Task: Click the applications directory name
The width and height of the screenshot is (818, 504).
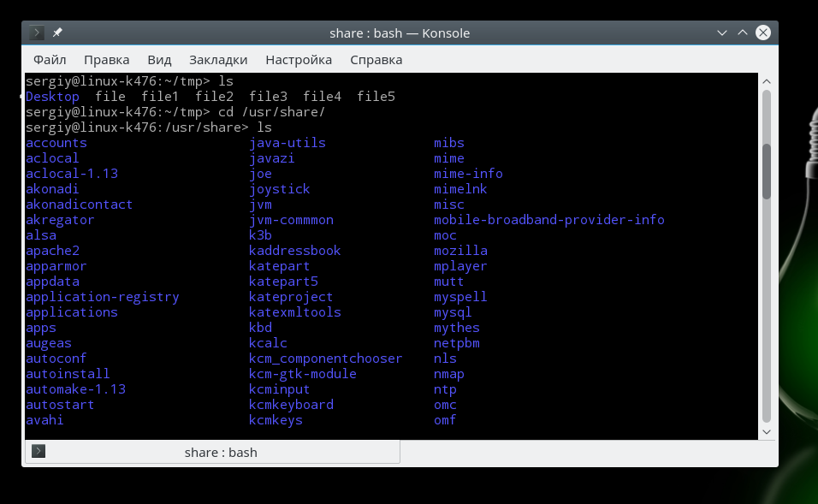Action: [72, 312]
